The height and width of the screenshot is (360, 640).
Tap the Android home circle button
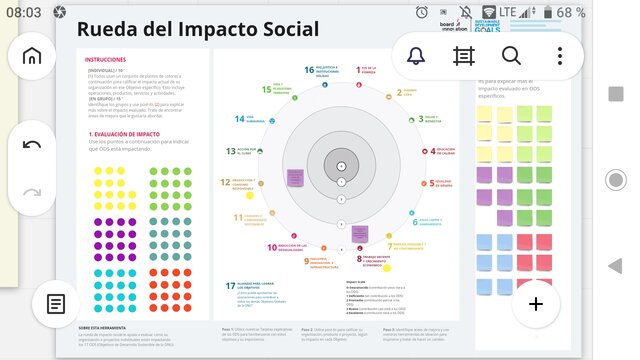[x=616, y=180]
